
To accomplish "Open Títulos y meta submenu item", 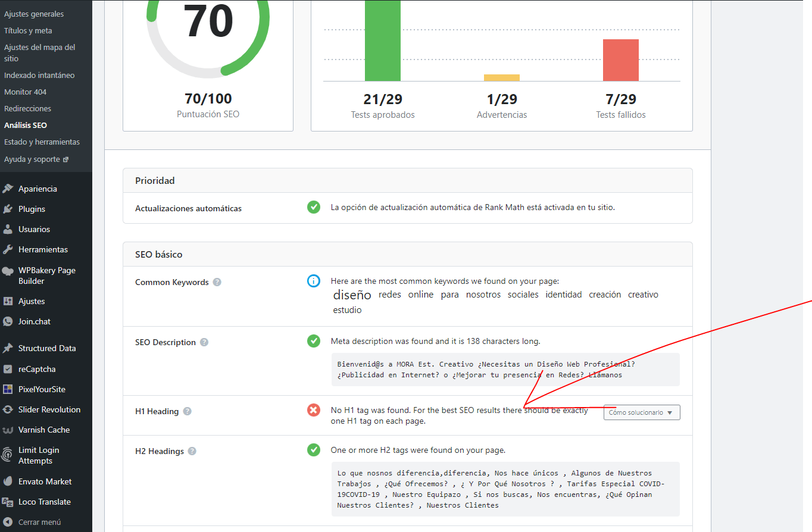I will pos(28,30).
